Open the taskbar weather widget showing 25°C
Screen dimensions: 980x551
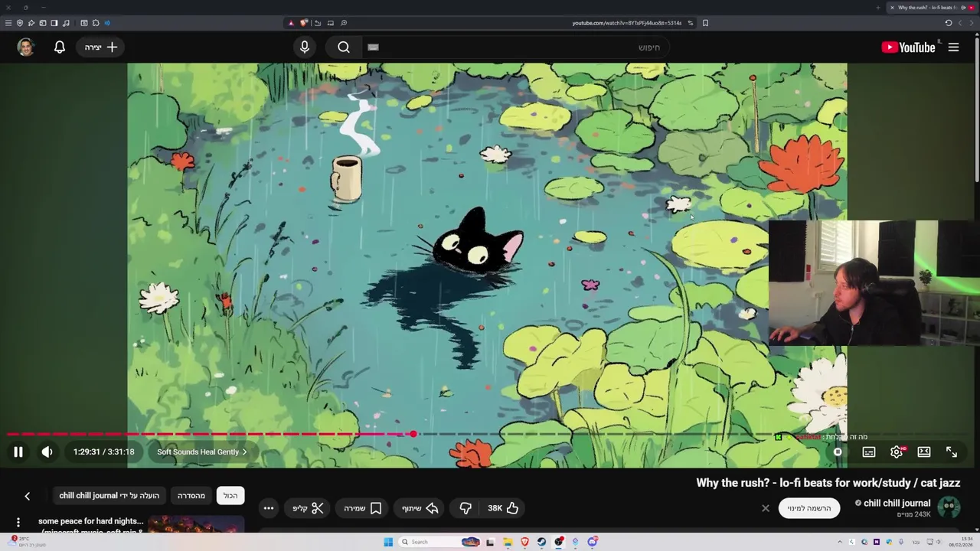point(26,542)
